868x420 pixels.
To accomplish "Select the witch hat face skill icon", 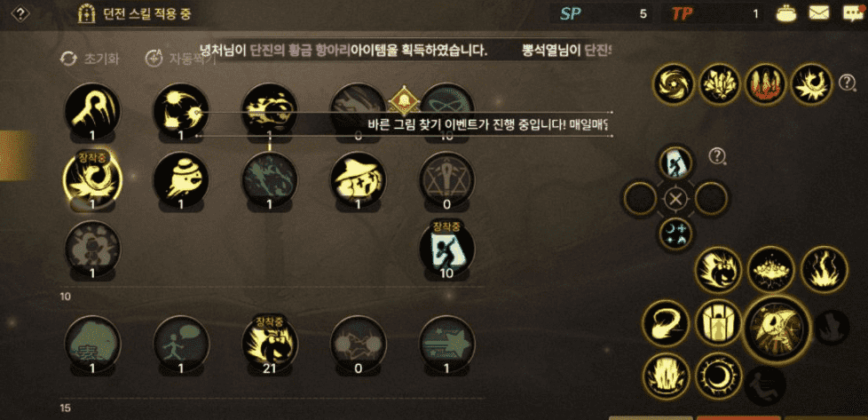I will click(x=359, y=179).
